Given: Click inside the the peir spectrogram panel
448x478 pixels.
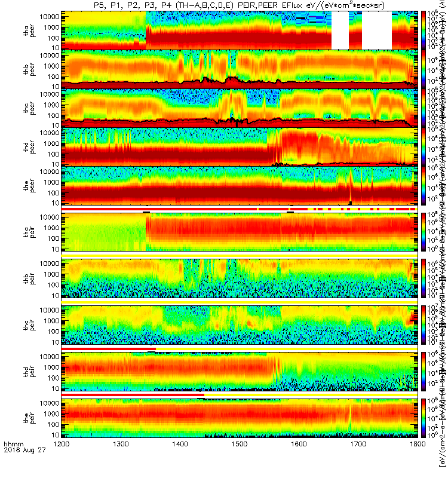Looking at the screenshot, I should [240, 418].
